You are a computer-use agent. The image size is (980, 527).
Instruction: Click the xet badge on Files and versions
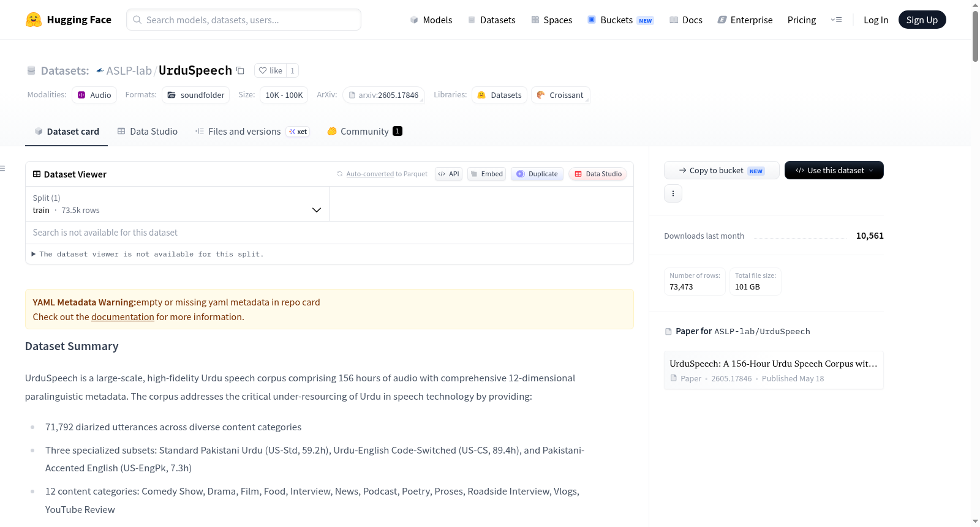298,132
